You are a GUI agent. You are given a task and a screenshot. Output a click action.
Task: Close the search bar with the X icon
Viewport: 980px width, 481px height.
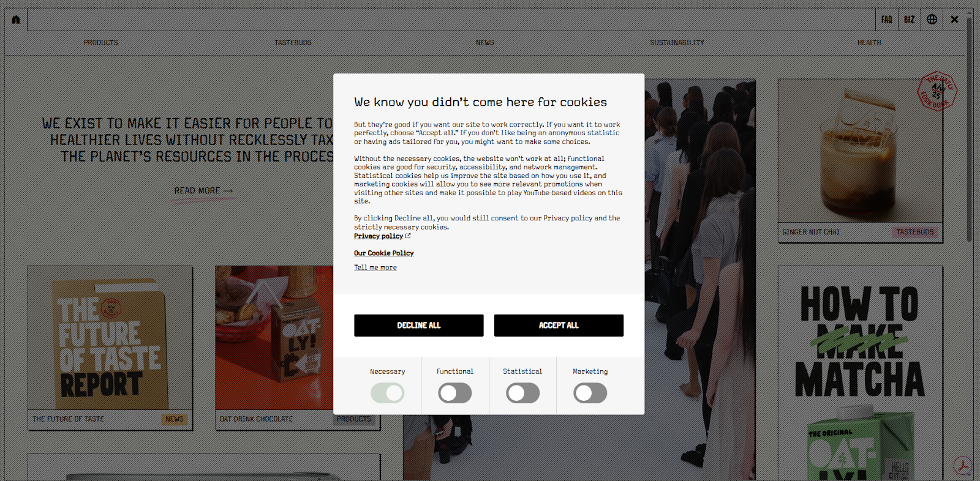tap(954, 20)
